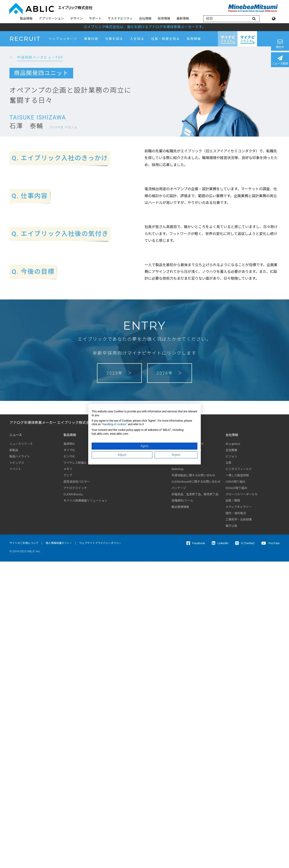Screen dimensions: 289x868
Task: Click the 2025年 entry button
Action: click(x=120, y=373)
